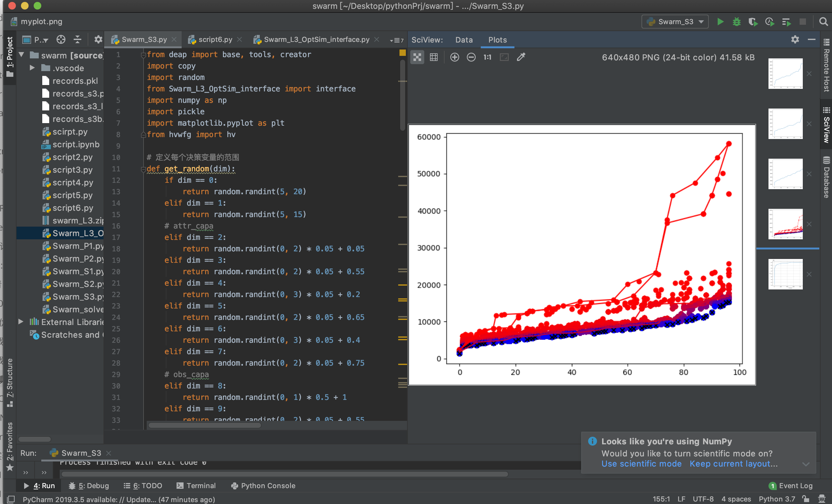Click the zoom in plot icon
832x504 pixels.
pos(454,57)
